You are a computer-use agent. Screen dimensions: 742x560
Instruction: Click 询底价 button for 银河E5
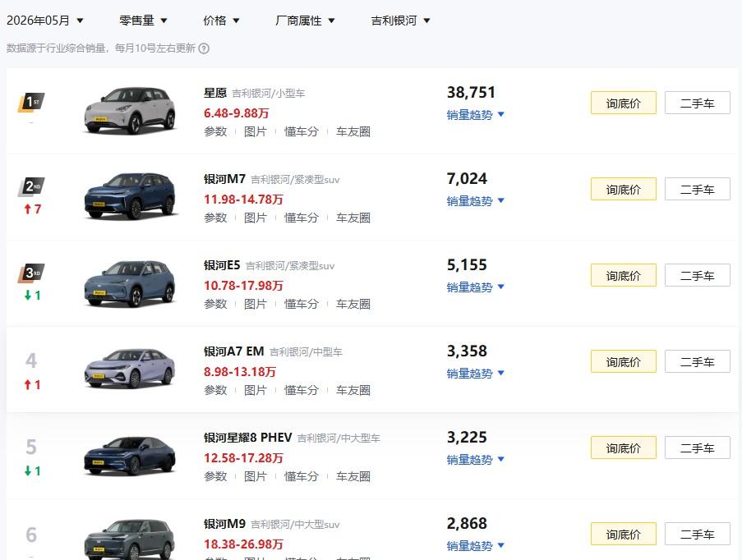point(623,275)
